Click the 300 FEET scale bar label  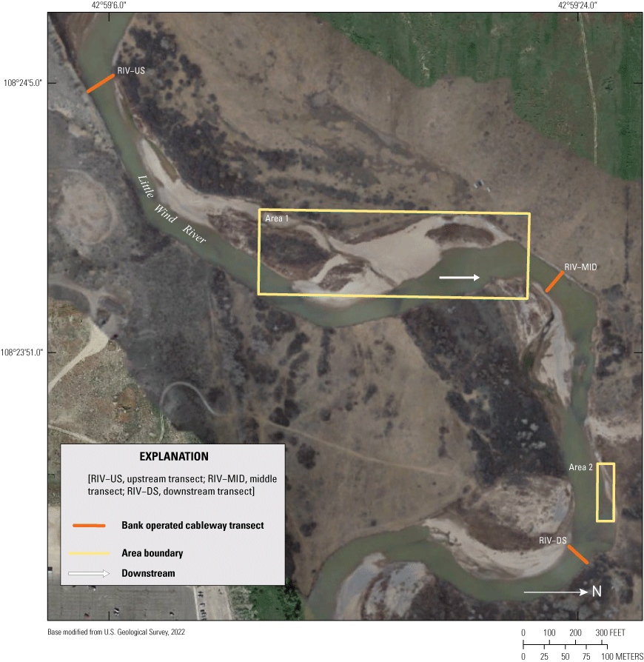pyautogui.click(x=613, y=633)
